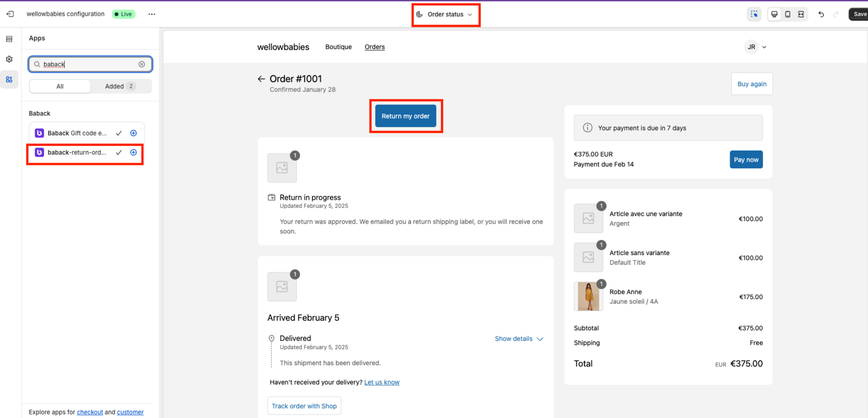This screenshot has height=418, width=868.
Task: Select the All apps tab
Action: [60, 86]
